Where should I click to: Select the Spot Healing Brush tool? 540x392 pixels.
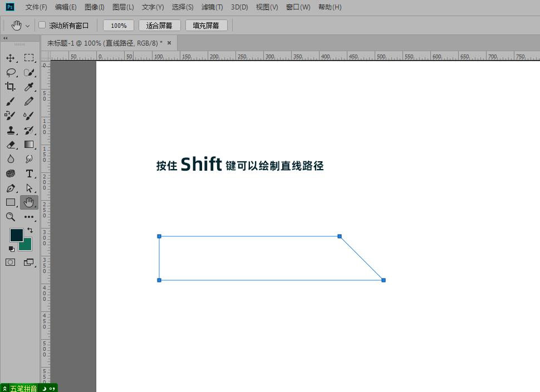tap(11, 116)
